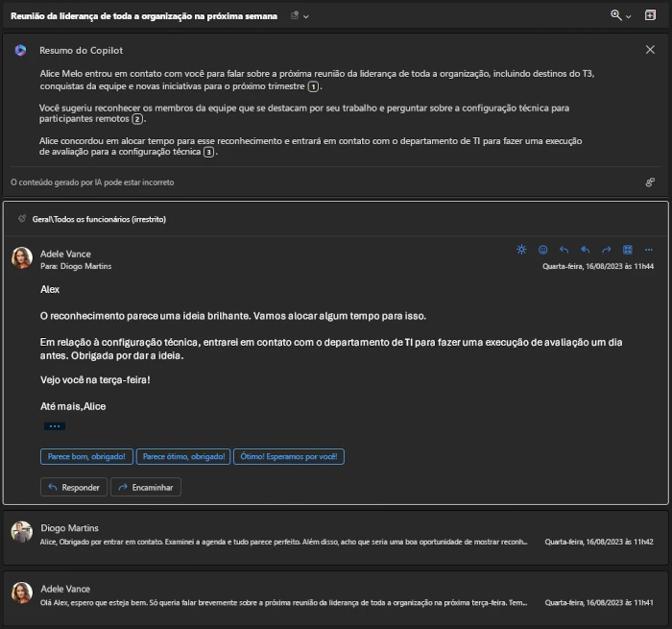Open the Apps grid icon in message header

coord(628,250)
